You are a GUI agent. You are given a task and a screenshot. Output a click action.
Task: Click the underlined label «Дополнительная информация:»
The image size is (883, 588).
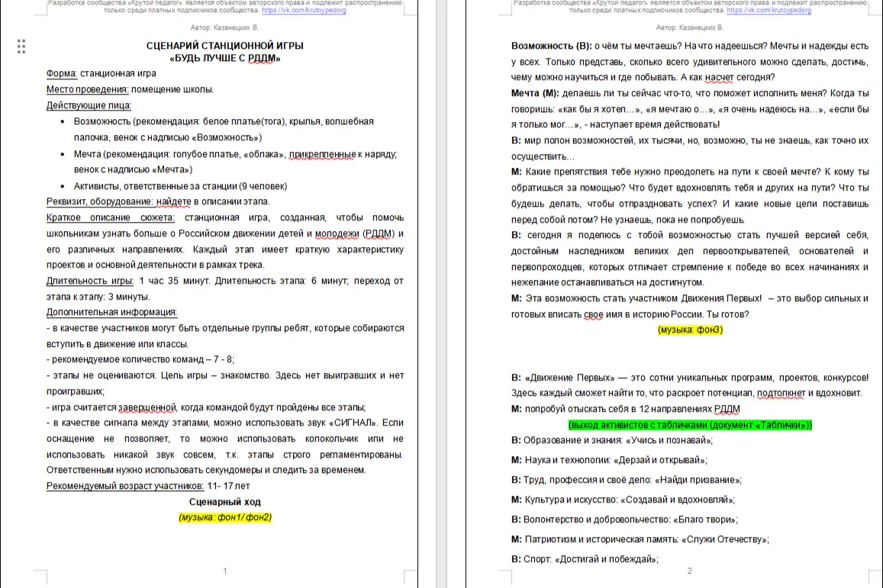coord(111,312)
